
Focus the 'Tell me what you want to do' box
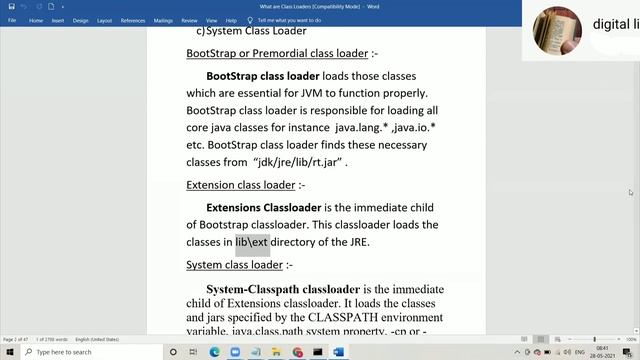pyautogui.click(x=289, y=20)
